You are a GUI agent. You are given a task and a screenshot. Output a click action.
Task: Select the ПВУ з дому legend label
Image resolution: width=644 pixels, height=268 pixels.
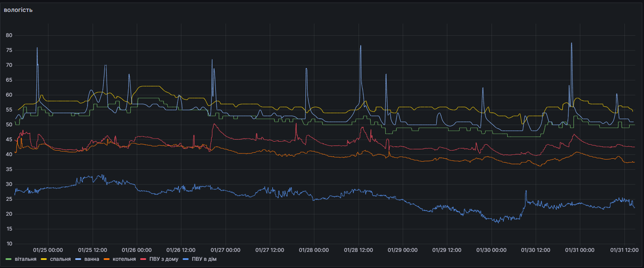click(x=164, y=259)
